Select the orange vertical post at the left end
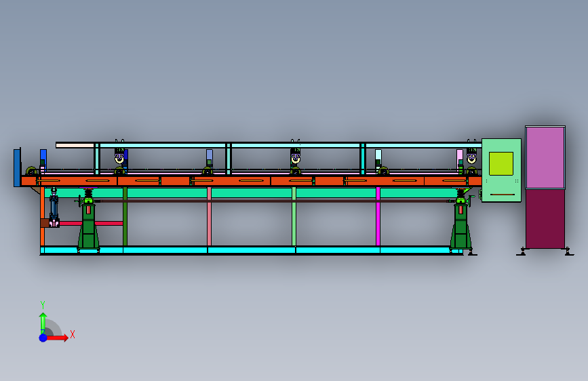The height and width of the screenshot is (381, 588). pos(42,216)
